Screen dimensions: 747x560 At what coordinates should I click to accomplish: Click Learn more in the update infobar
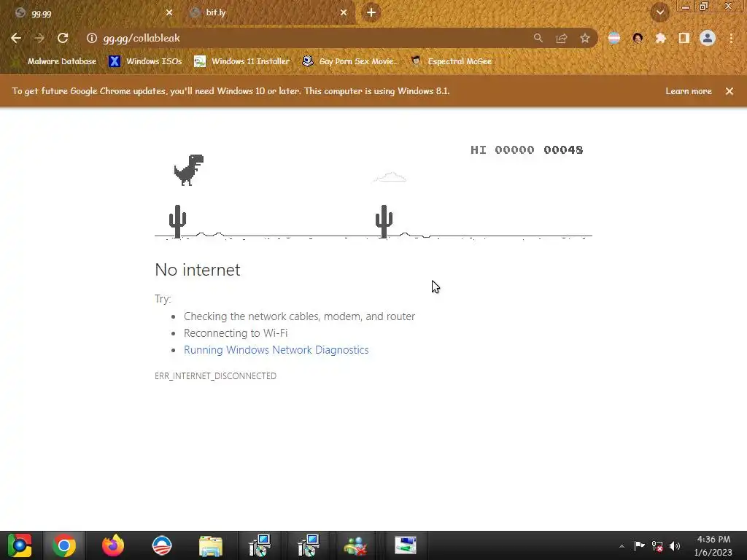(689, 91)
